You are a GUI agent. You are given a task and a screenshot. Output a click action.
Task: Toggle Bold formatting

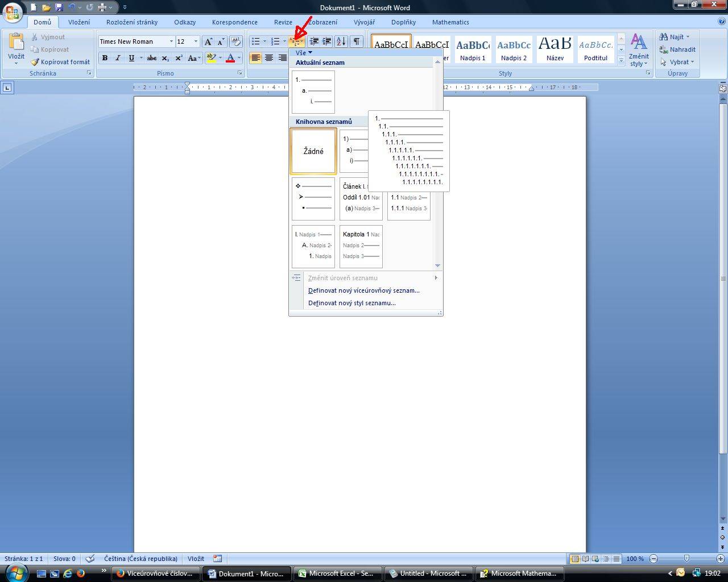click(x=105, y=58)
